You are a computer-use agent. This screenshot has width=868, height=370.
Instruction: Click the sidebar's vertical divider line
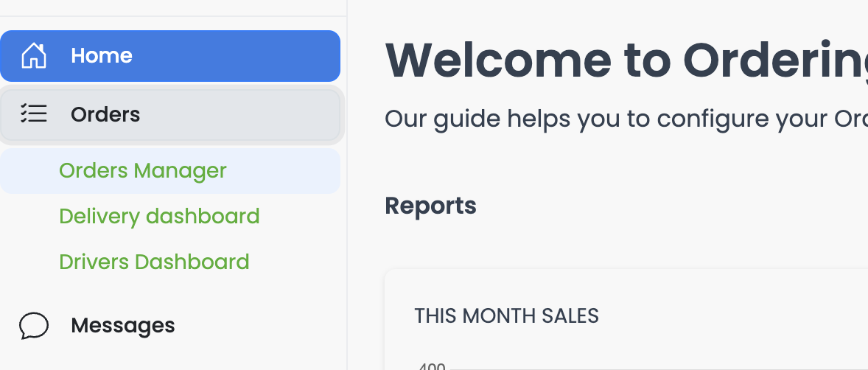point(347,185)
